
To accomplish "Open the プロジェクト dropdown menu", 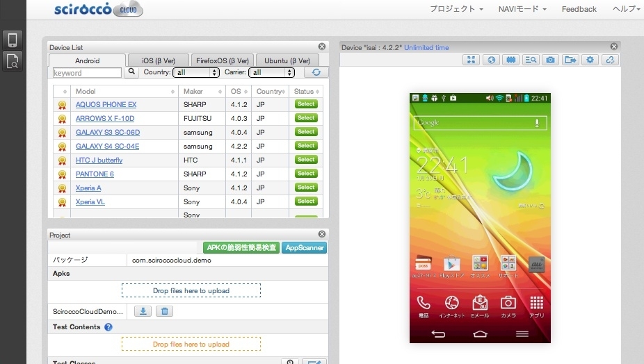I will tap(456, 9).
